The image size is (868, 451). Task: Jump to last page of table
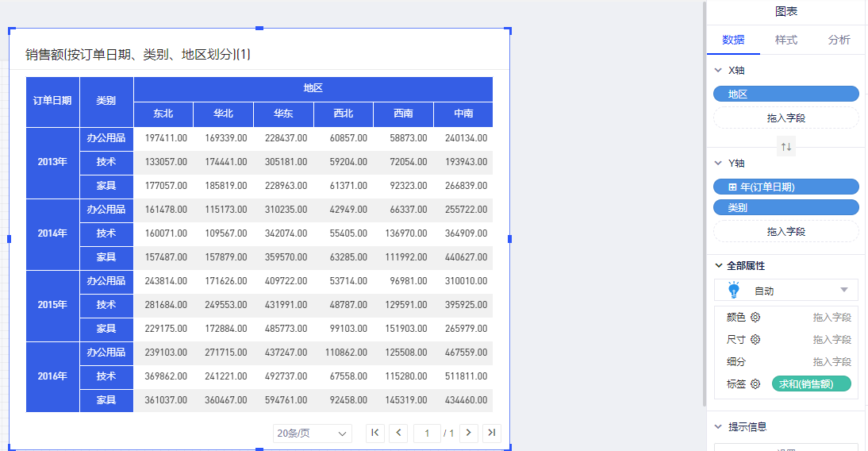click(492, 433)
